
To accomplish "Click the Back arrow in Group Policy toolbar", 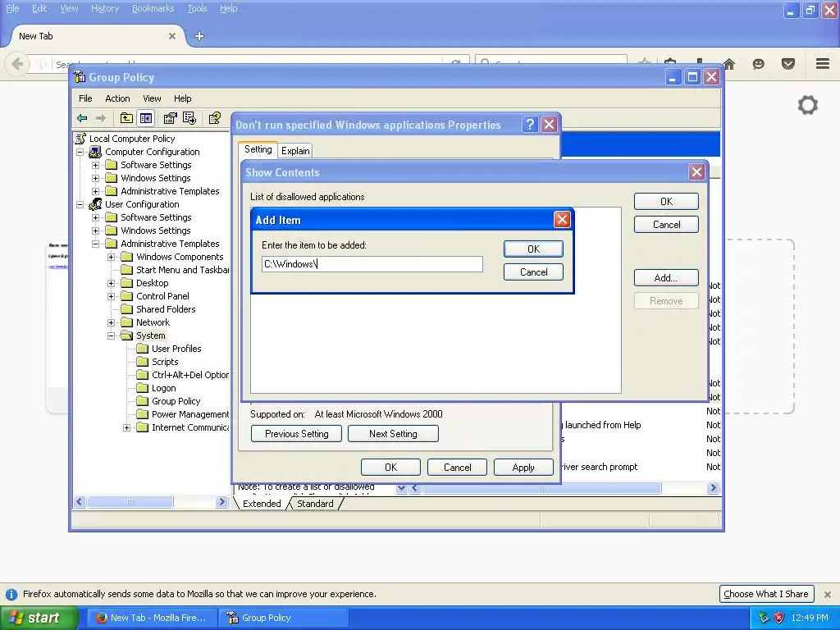I will coord(82,118).
